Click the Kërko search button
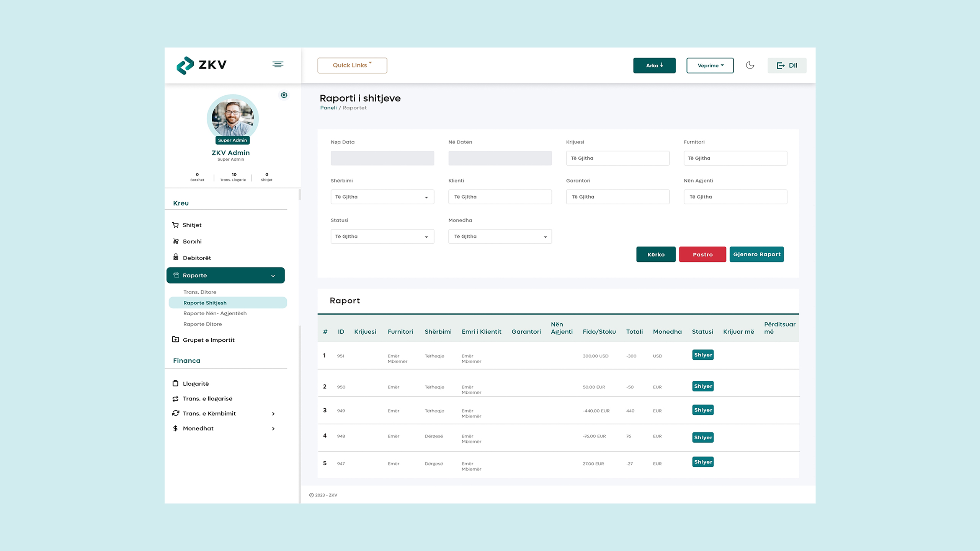980x551 pixels. pos(656,254)
